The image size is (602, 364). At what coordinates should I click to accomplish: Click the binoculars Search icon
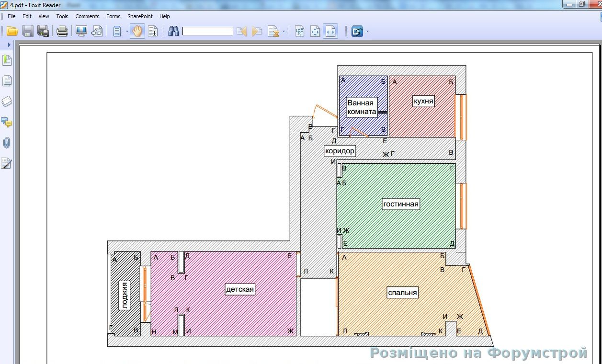(x=173, y=32)
